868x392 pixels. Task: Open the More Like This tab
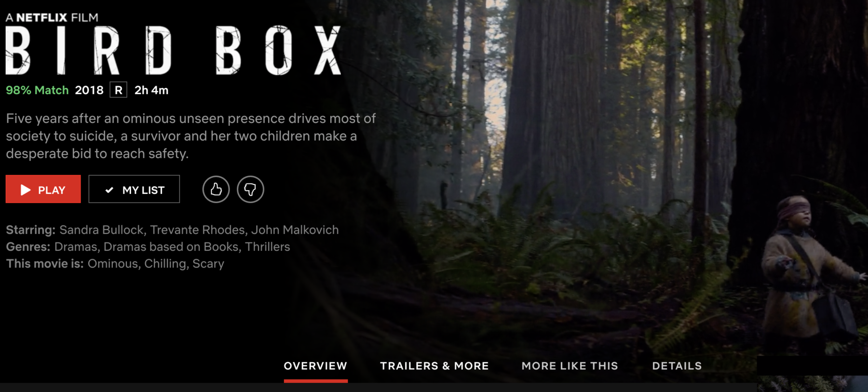(x=570, y=366)
